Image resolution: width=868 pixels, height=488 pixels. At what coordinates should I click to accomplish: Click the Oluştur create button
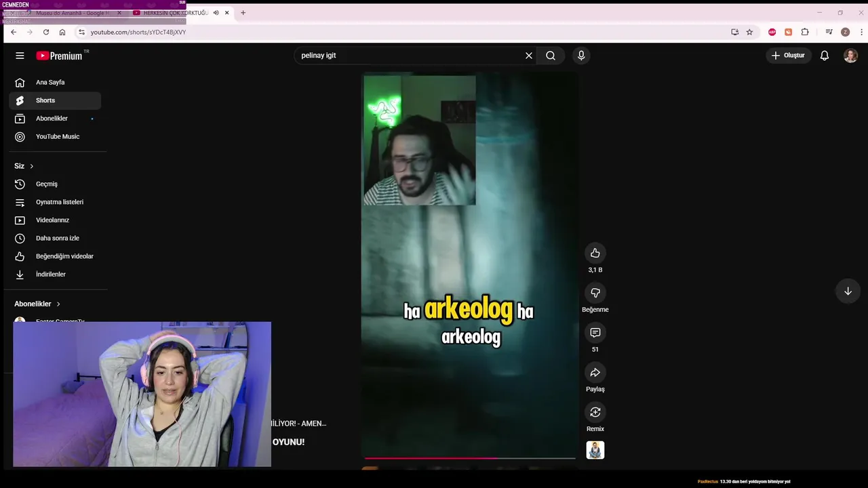click(788, 56)
